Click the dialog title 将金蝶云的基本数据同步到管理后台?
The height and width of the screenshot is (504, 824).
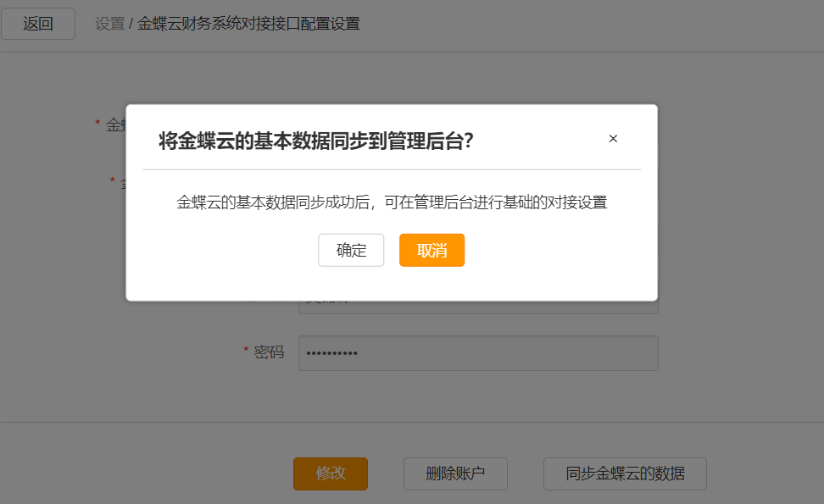point(316,141)
